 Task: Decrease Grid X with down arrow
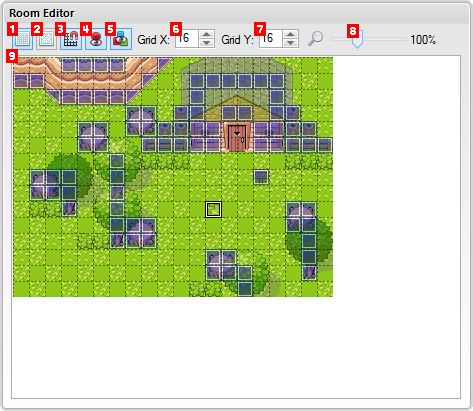click(206, 43)
